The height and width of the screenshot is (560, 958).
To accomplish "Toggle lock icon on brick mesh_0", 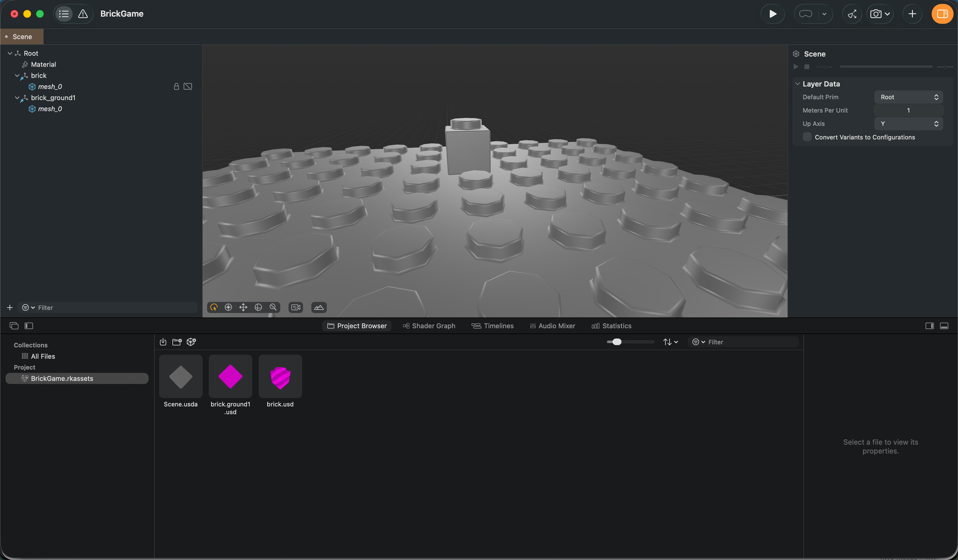I will [x=176, y=87].
